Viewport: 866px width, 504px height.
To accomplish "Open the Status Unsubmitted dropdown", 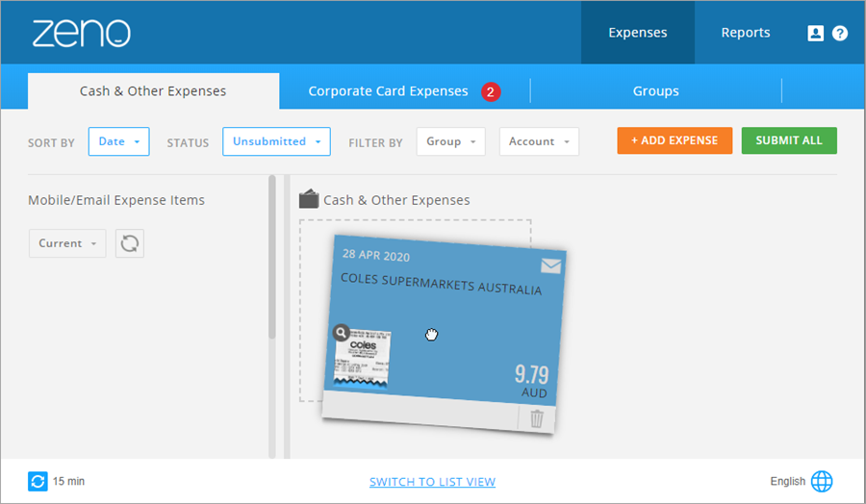I will pyautogui.click(x=276, y=141).
